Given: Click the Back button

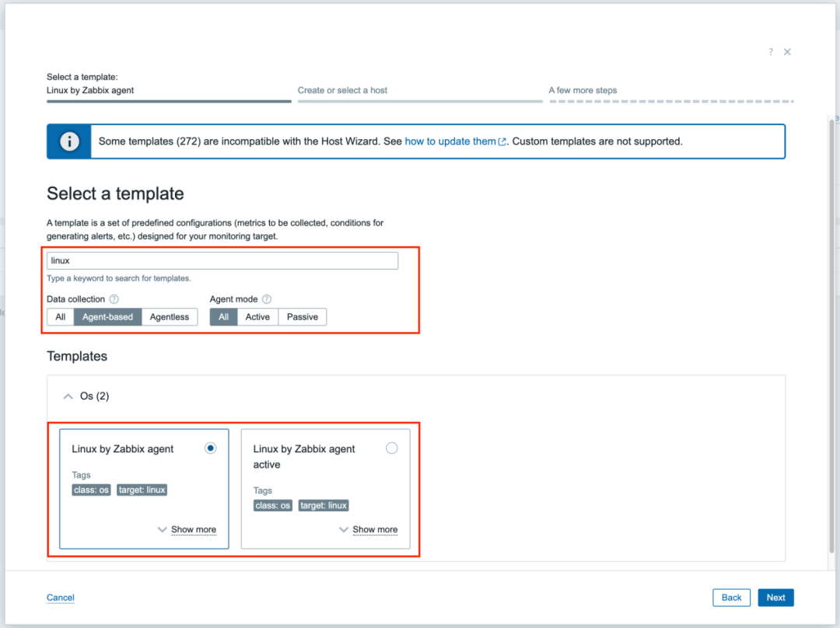Looking at the screenshot, I should coord(731,598).
